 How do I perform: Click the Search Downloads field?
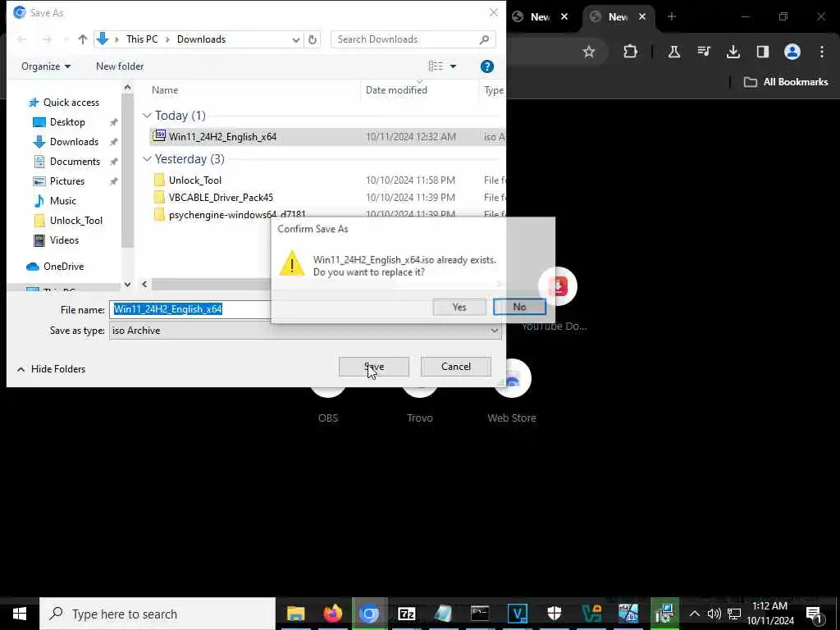pyautogui.click(x=413, y=39)
